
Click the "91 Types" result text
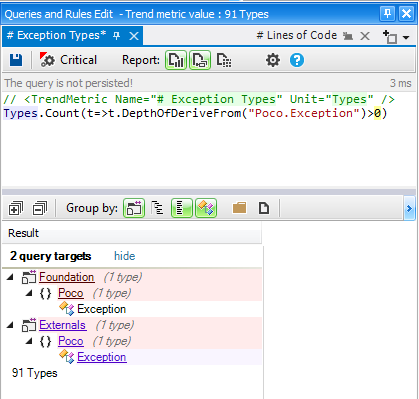34,373
